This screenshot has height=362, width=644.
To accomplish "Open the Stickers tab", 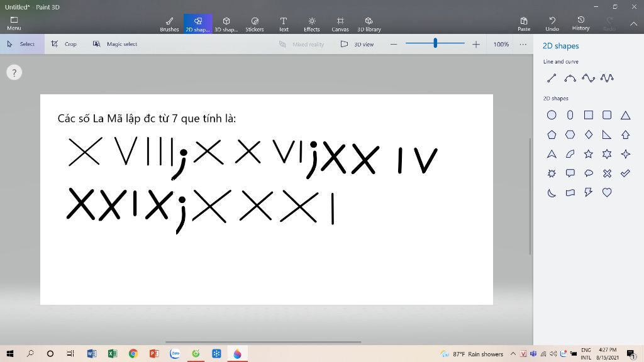I will click(x=255, y=25).
